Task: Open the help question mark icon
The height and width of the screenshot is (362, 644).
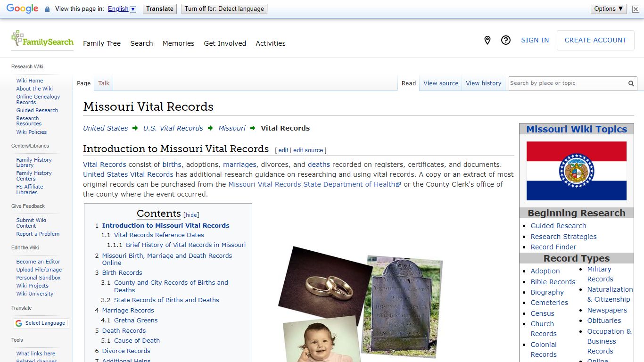Action: click(x=506, y=41)
